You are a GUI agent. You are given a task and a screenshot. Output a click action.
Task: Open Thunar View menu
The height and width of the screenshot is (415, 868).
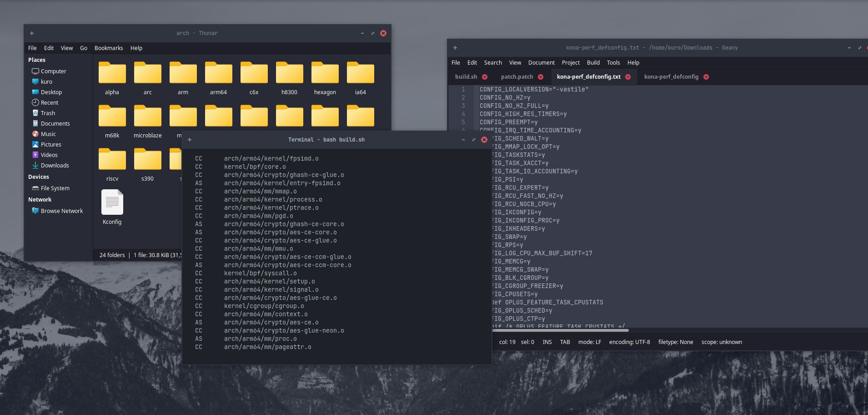pyautogui.click(x=67, y=48)
